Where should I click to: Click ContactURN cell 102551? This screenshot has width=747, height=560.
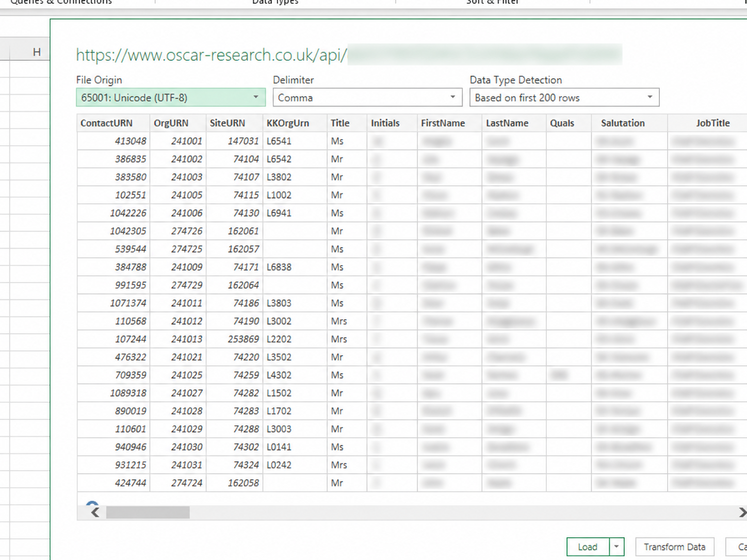point(113,195)
